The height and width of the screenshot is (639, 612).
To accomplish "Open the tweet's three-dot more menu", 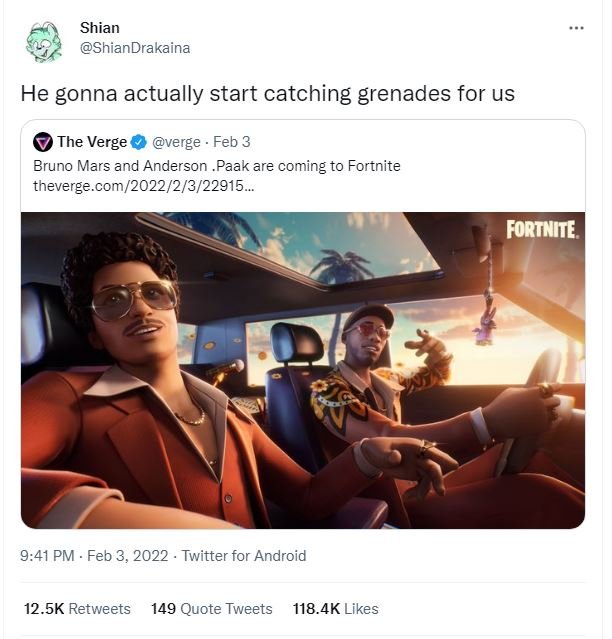I will pos(576,27).
